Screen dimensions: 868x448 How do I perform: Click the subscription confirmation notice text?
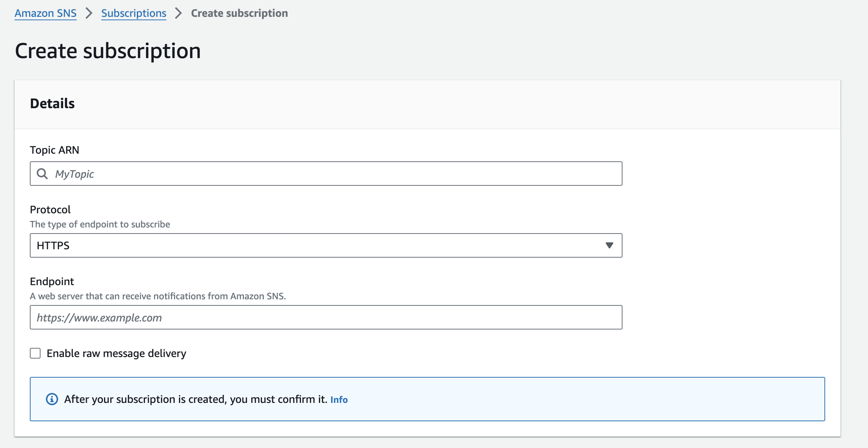196,399
